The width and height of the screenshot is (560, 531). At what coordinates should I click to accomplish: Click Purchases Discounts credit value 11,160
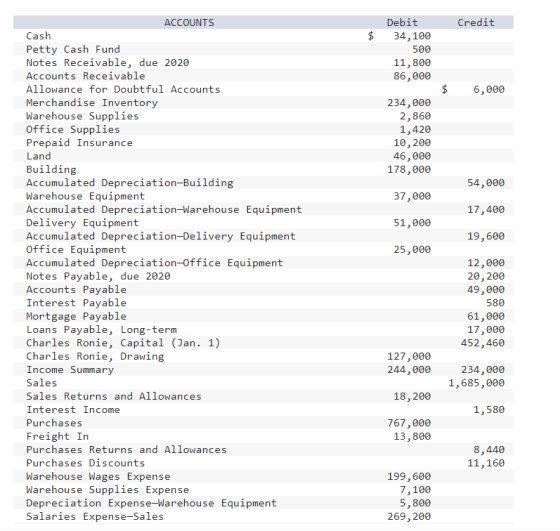(486, 463)
